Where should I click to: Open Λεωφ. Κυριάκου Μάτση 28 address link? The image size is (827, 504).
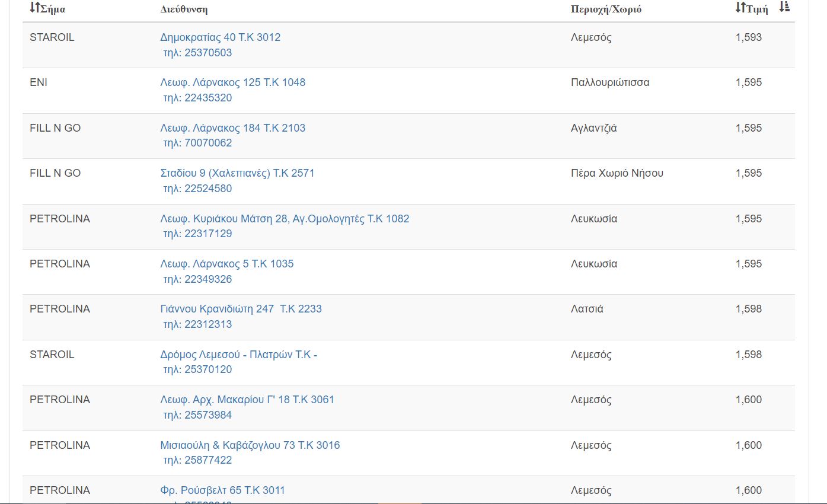click(285, 219)
